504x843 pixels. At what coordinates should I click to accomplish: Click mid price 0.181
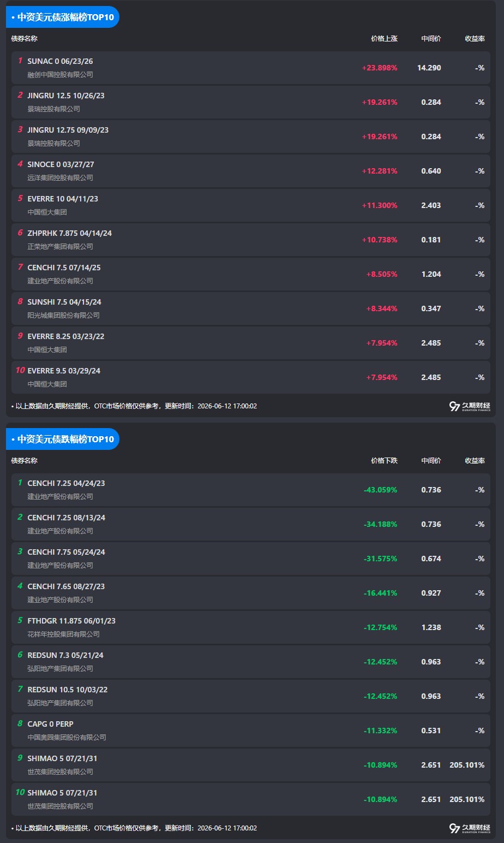point(431,240)
